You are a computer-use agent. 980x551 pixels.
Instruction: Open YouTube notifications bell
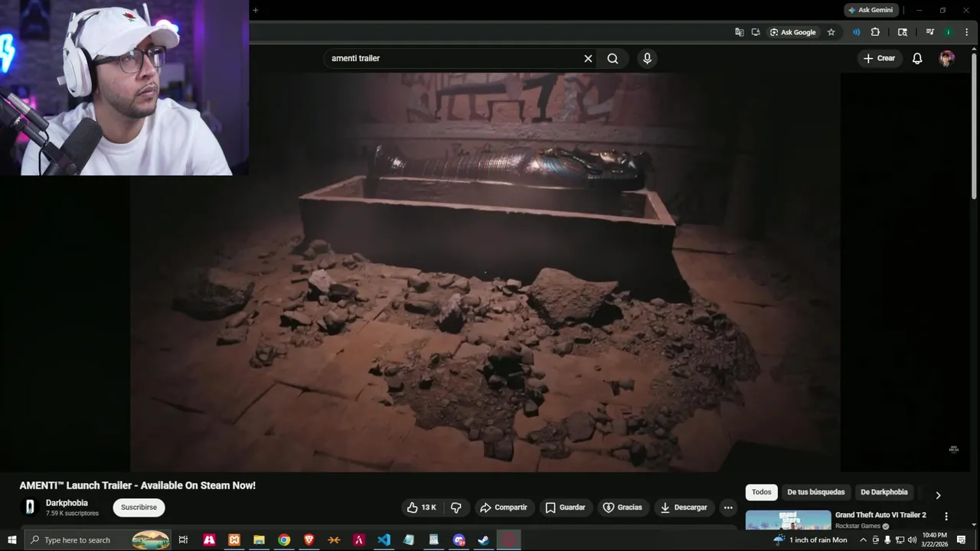tap(917, 58)
